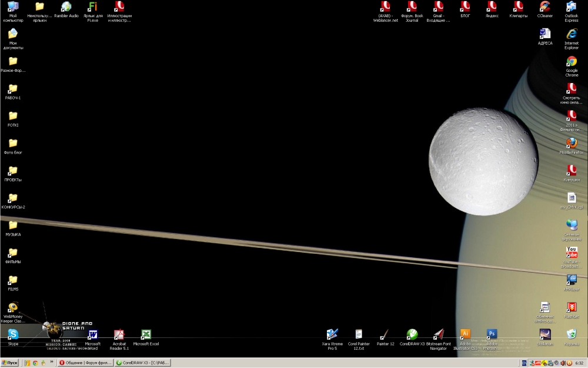Switch to CorelDRAW X3 taskbar button
This screenshot has height=368, width=588.
pyautogui.click(x=142, y=363)
